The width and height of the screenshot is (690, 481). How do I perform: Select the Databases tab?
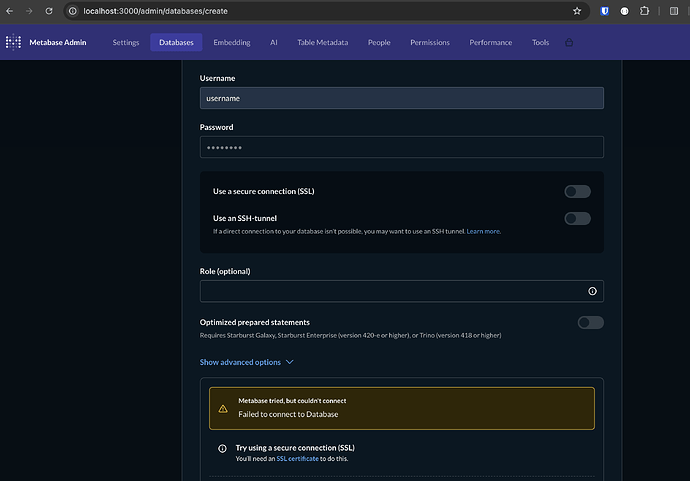pos(176,42)
